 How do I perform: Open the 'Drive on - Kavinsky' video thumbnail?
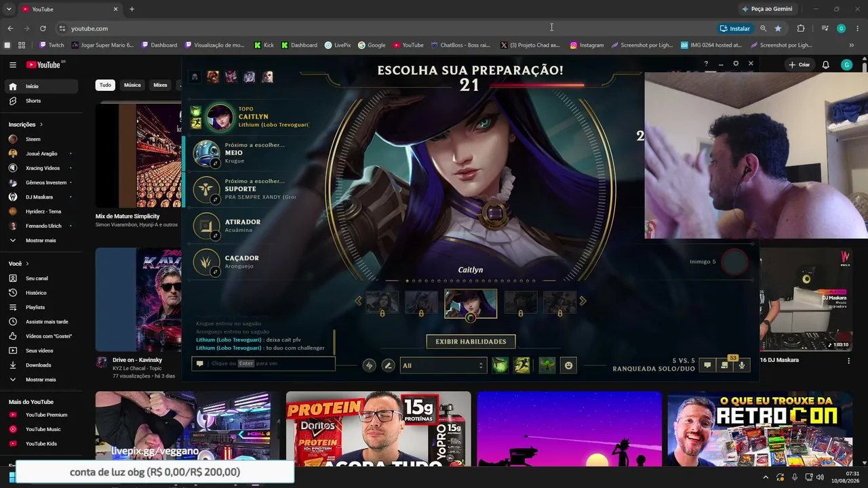tap(138, 300)
